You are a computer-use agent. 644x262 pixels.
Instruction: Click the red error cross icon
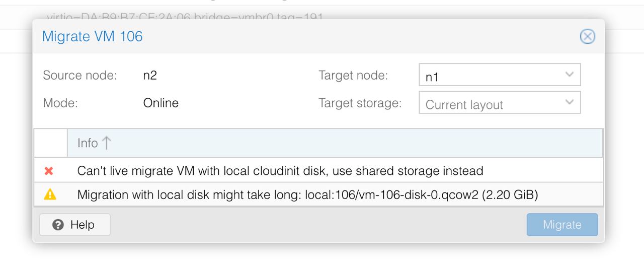click(x=49, y=171)
